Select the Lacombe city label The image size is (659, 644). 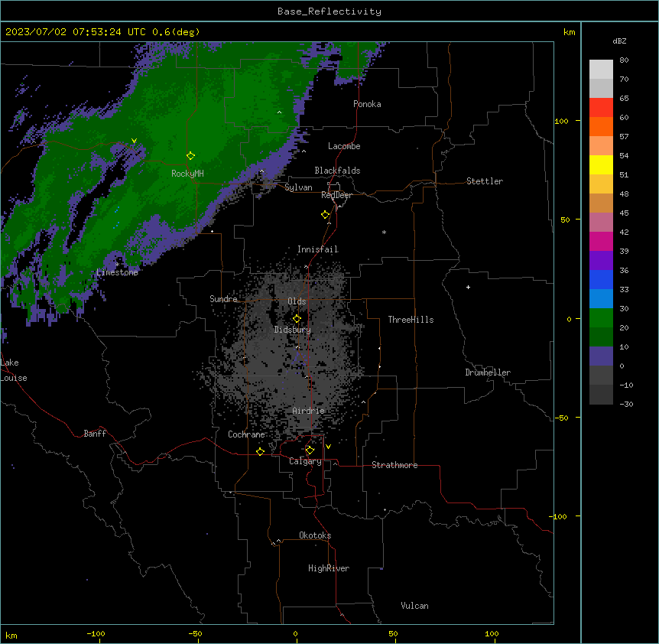(x=344, y=146)
